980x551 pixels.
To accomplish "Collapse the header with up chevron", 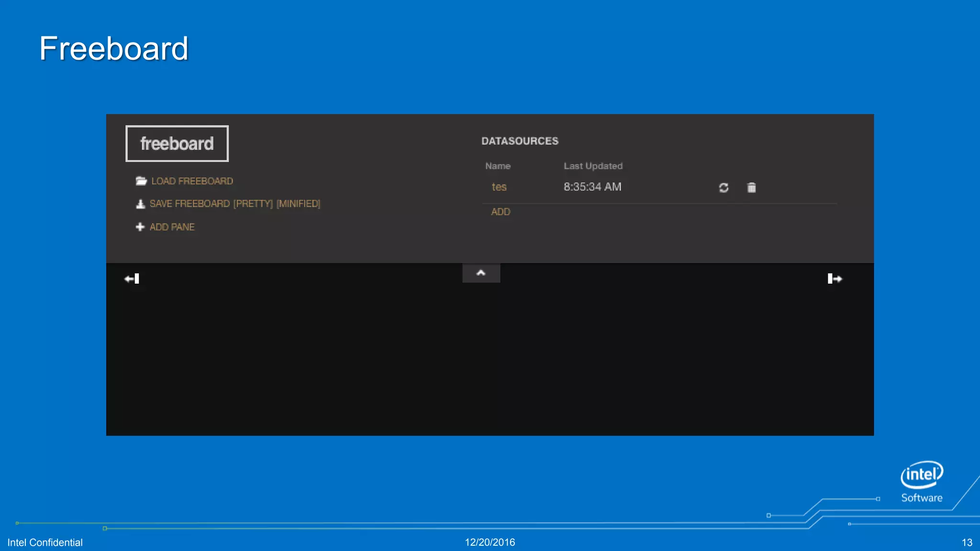I will pos(481,273).
